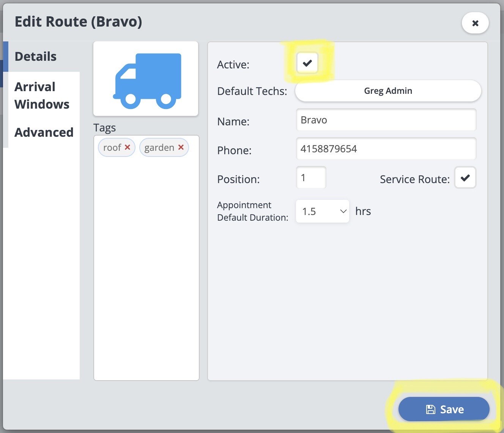Go to the Advanced tab
504x433 pixels.
(x=44, y=132)
